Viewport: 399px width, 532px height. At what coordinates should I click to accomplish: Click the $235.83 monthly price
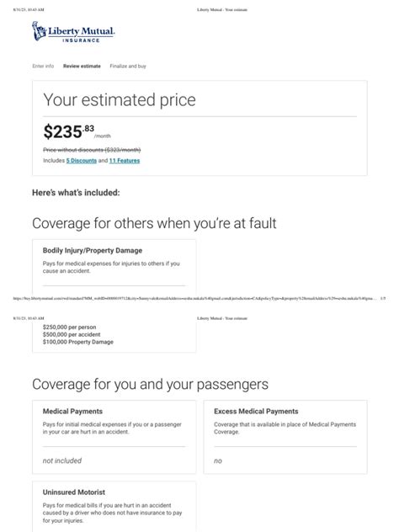77,131
